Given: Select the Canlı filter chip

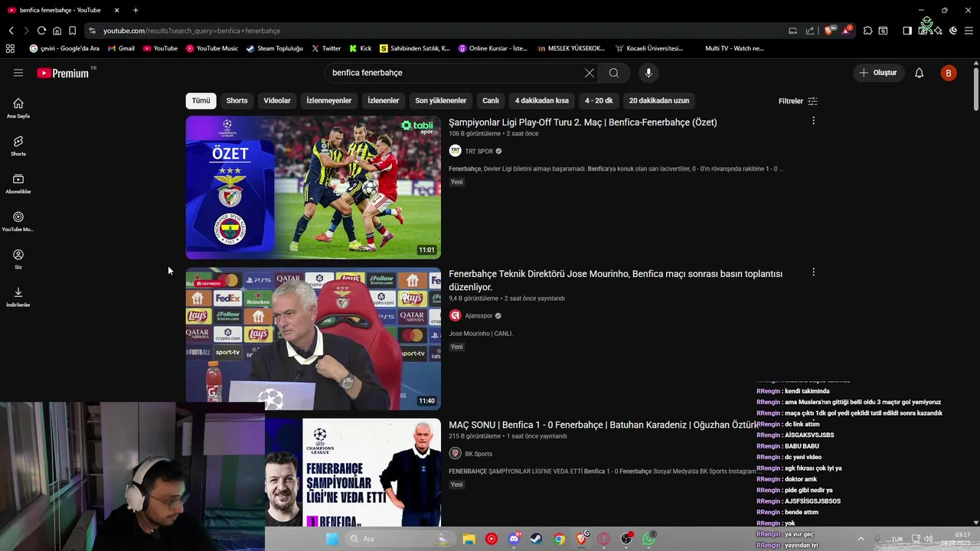Looking at the screenshot, I should (491, 100).
